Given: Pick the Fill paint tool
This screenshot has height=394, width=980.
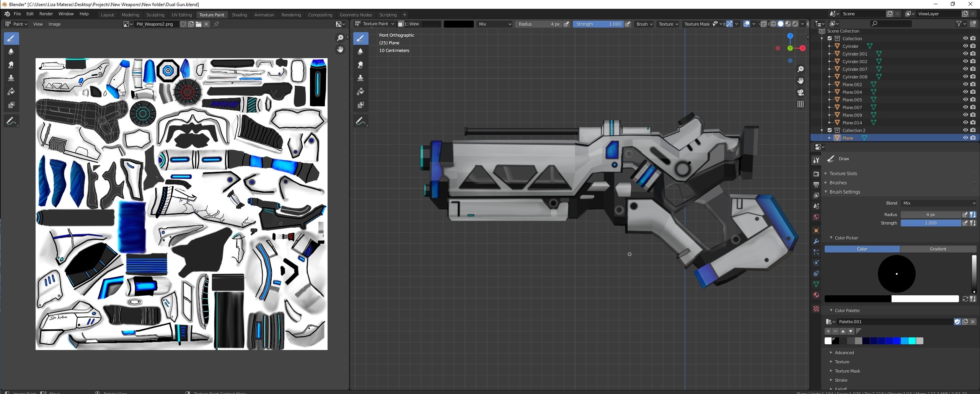Looking at the screenshot, I should pos(11,91).
